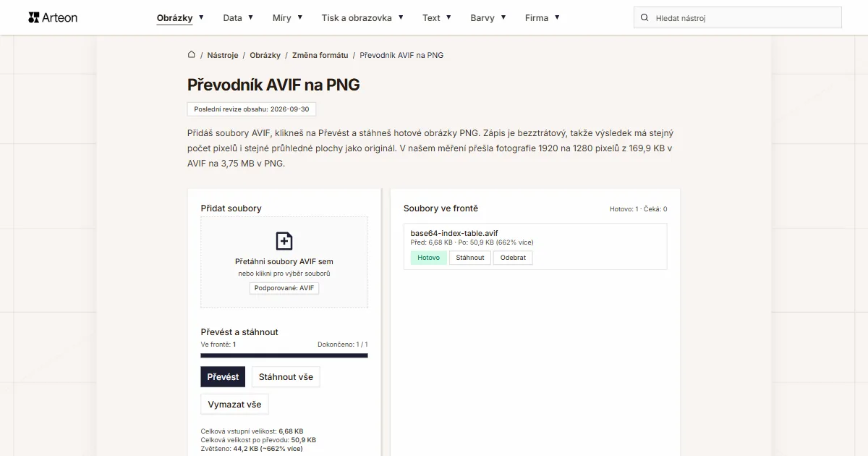Viewport: 868px width, 456px height.
Task: Click the conversion progress bar
Action: (x=284, y=355)
